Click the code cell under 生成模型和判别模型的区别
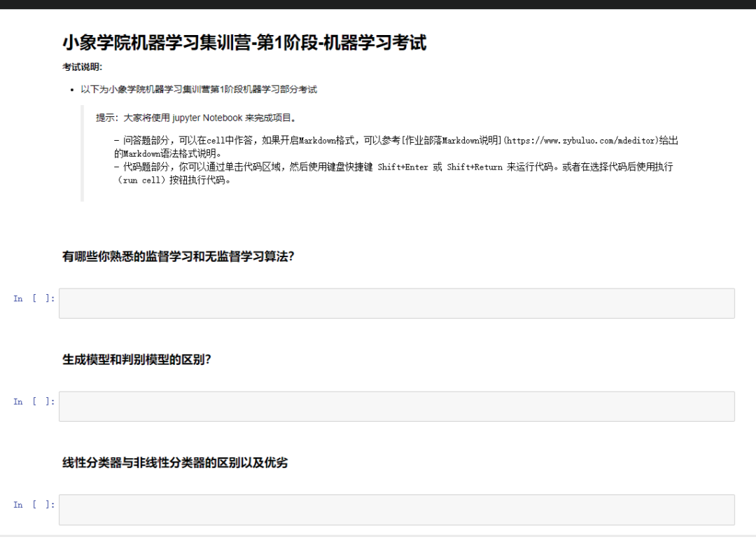 tap(396, 406)
